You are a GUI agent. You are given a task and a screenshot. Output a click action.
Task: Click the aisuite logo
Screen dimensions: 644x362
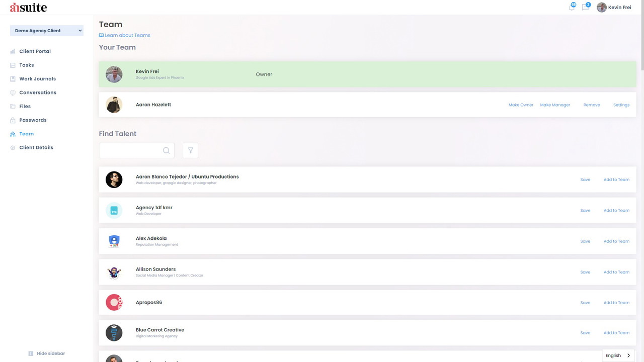click(x=28, y=8)
